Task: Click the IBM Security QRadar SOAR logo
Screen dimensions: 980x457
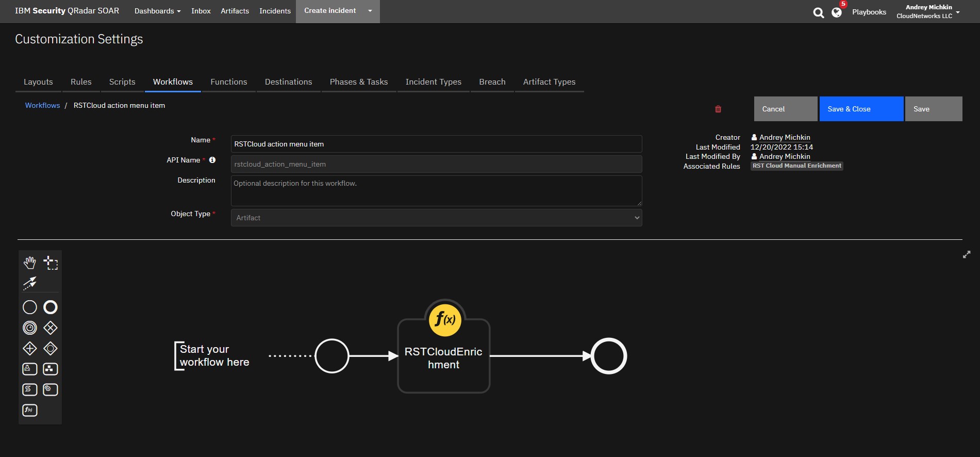Action: pyautogui.click(x=67, y=11)
